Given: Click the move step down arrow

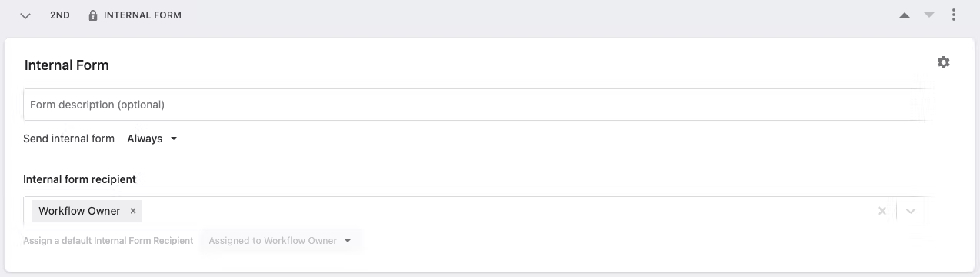Looking at the screenshot, I should [929, 15].
